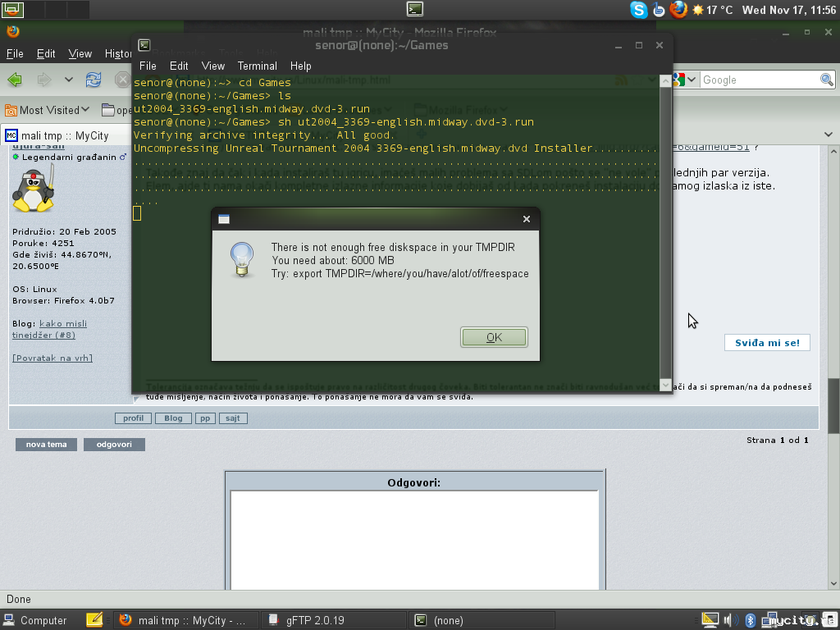The width and height of the screenshot is (840, 630).
Task: Click the Banshee tray icon in top panel
Action: pos(659,10)
